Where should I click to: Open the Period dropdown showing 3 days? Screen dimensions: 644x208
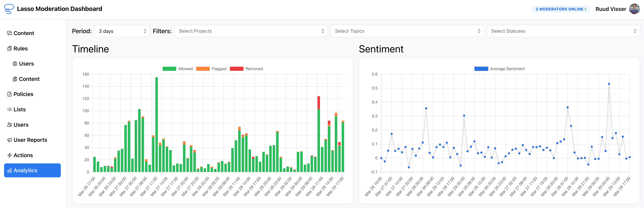(x=122, y=31)
